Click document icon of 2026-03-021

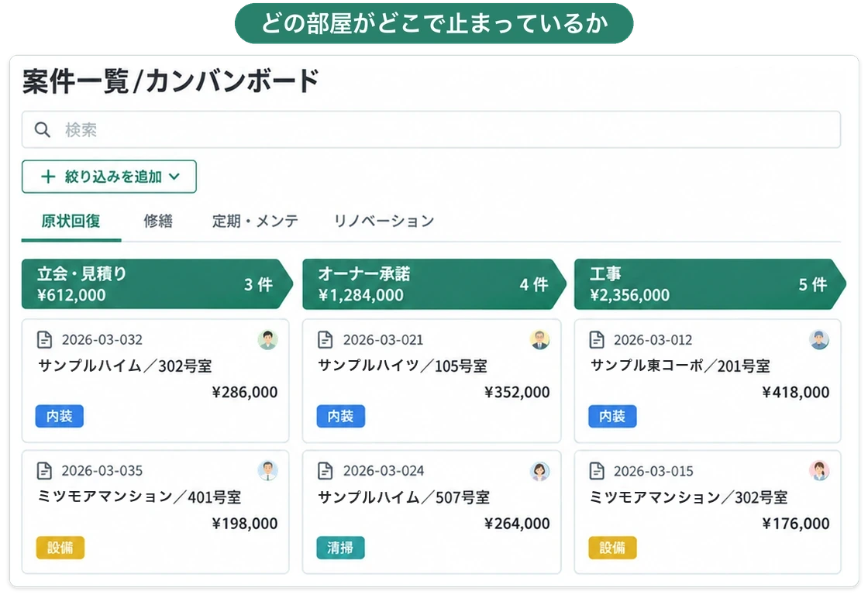coord(325,339)
